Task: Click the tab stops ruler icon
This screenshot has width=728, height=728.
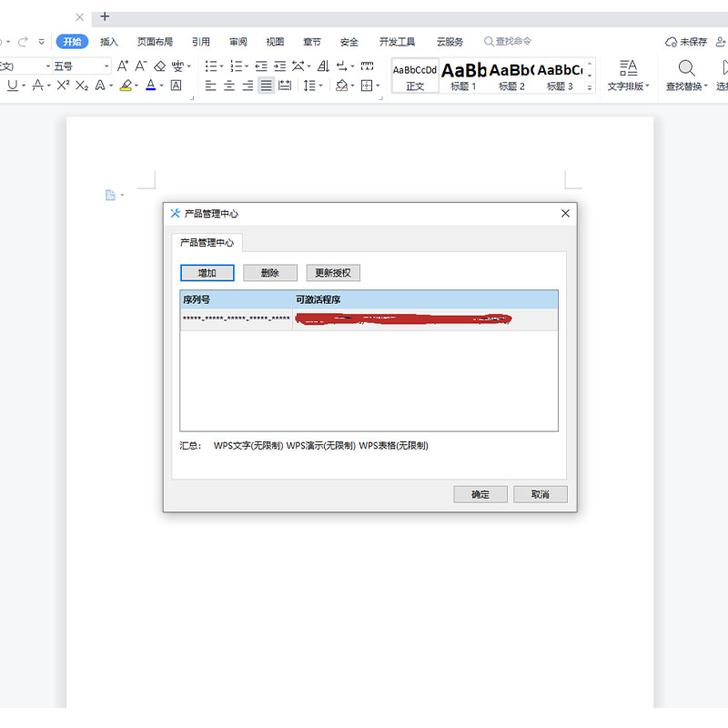Action: click(368, 66)
